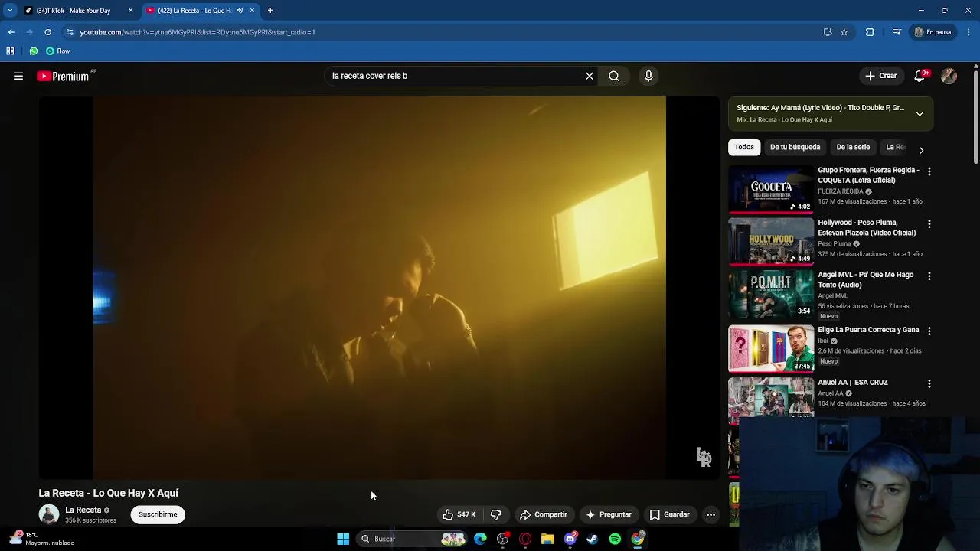Image resolution: width=980 pixels, height=551 pixels.
Task: Move the filter chips along with the right arrow
Action: 921,150
